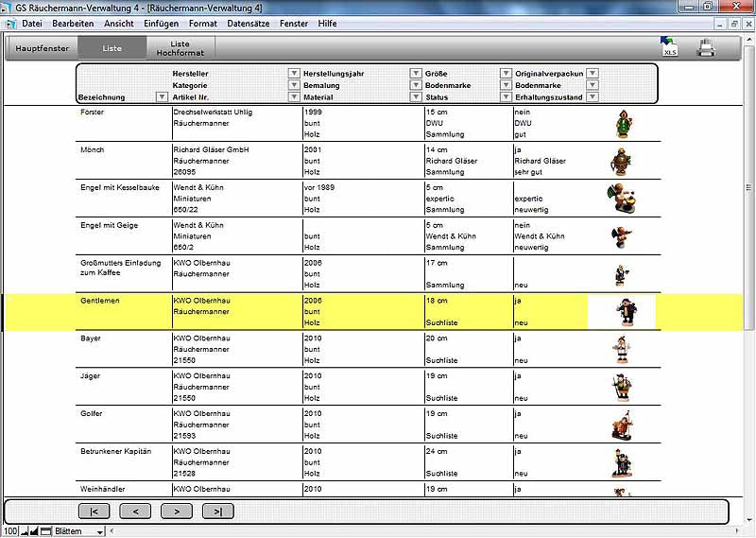Open the Datensätze menu

click(247, 22)
